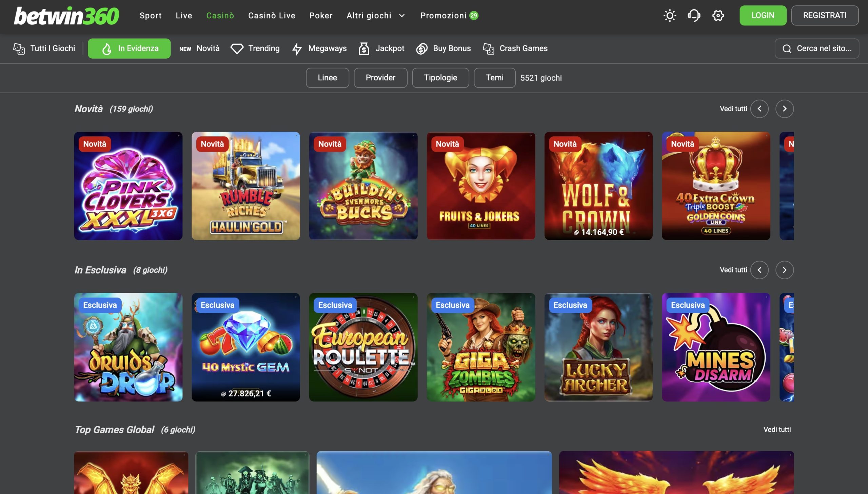Click the betwin360 logo
868x494 pixels.
[66, 16]
